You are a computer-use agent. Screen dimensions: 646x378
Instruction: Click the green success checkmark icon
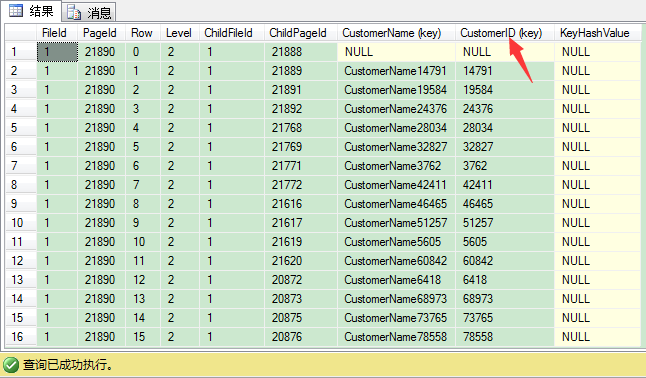pyautogui.click(x=11, y=365)
